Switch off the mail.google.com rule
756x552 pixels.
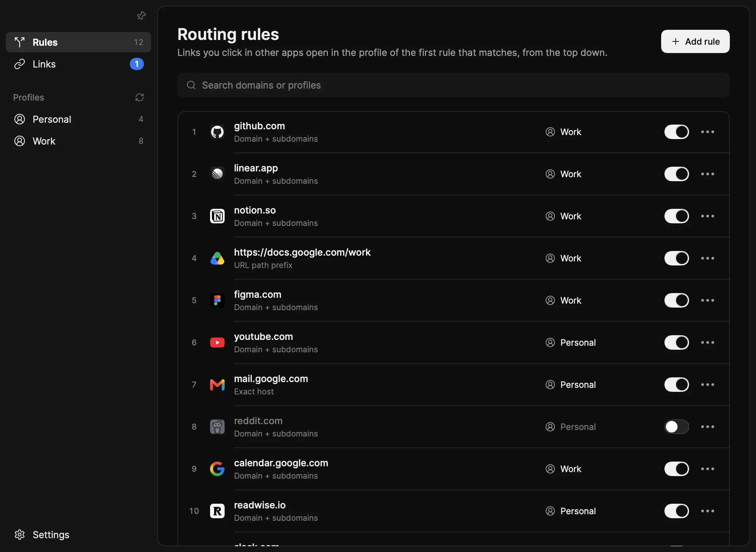point(677,385)
